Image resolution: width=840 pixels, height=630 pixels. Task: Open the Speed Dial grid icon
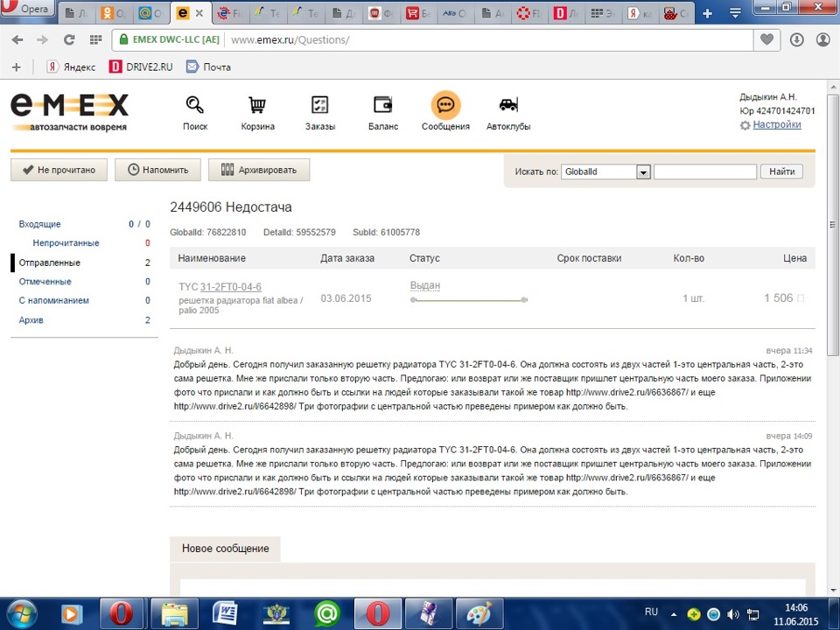[x=96, y=39]
